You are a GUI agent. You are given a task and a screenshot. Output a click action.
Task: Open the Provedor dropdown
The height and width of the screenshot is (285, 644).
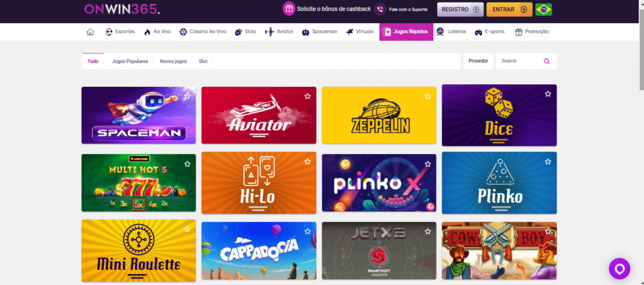pyautogui.click(x=478, y=61)
